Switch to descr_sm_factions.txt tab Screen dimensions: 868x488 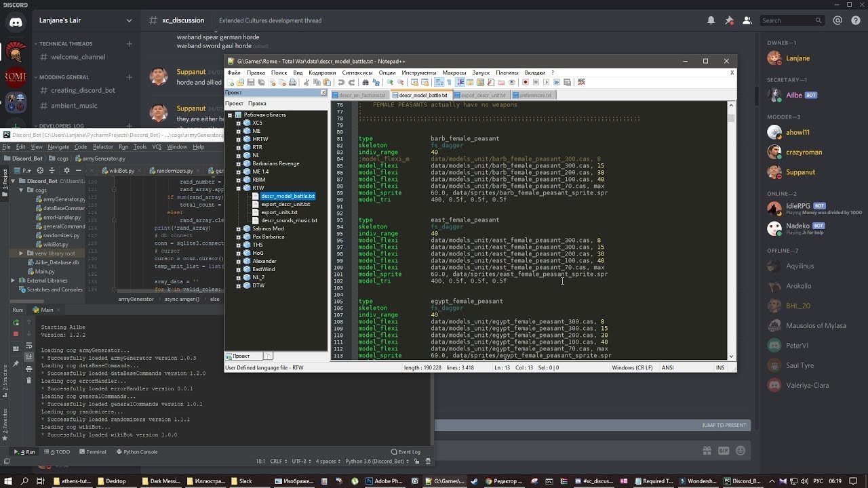(x=360, y=96)
